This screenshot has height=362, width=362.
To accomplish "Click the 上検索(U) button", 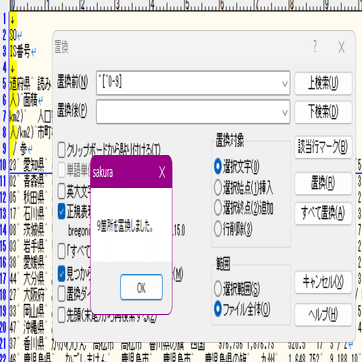I will coord(323,83).
